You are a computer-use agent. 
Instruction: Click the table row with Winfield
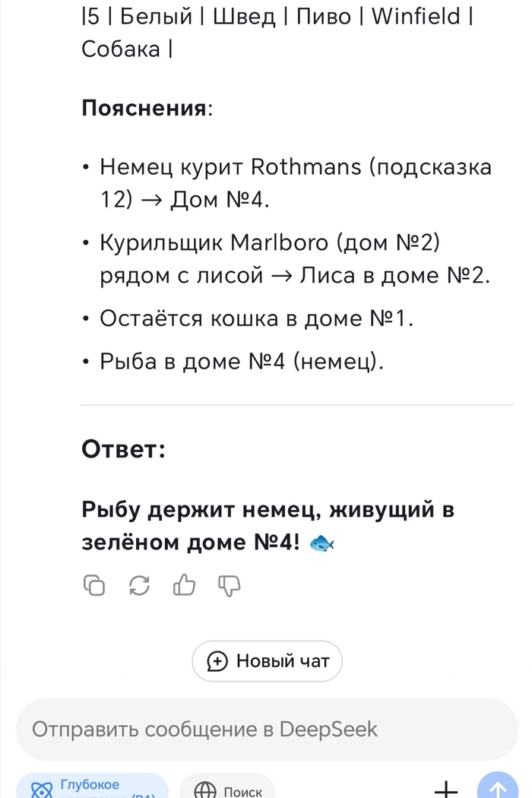click(277, 32)
